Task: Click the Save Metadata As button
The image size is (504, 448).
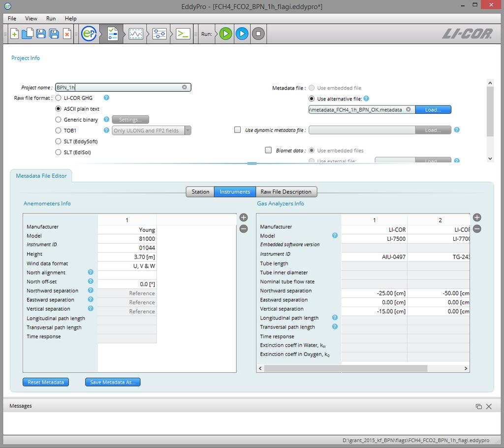Action: [x=113, y=382]
